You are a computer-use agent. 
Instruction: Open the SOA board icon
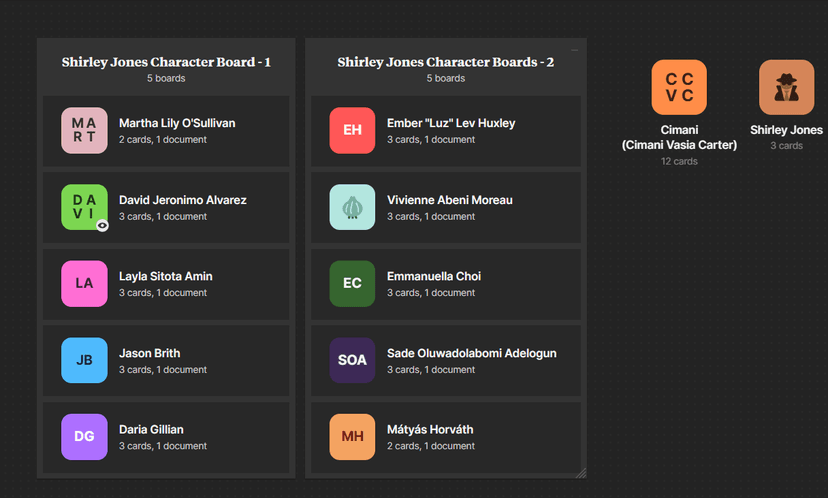click(352, 360)
